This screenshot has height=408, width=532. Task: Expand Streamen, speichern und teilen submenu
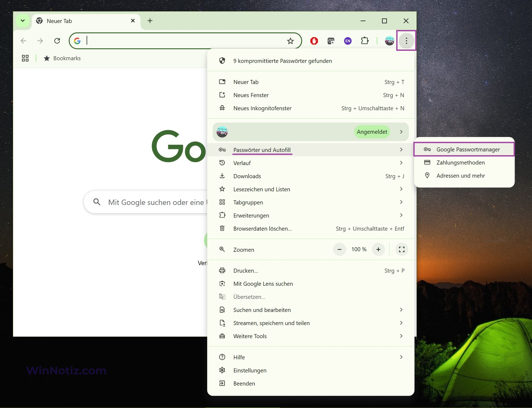pyautogui.click(x=311, y=323)
